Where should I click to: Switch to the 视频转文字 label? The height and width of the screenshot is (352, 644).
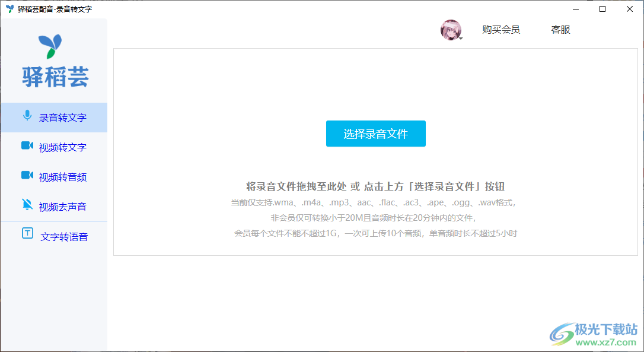pos(63,147)
